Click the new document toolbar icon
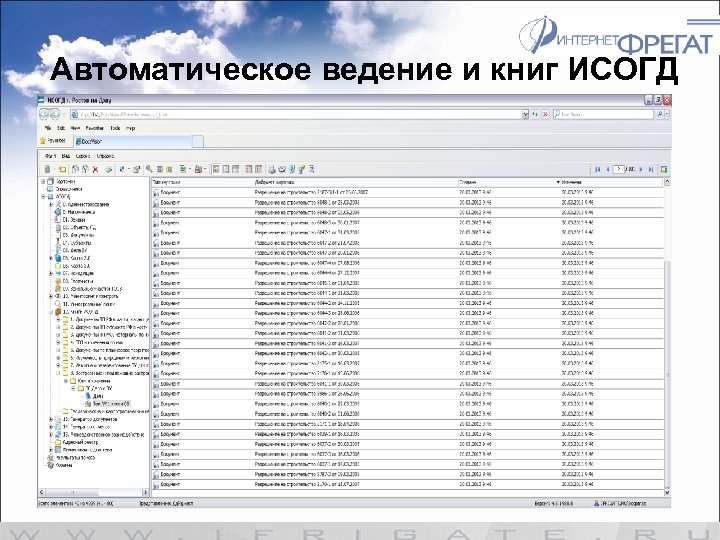 (47, 169)
